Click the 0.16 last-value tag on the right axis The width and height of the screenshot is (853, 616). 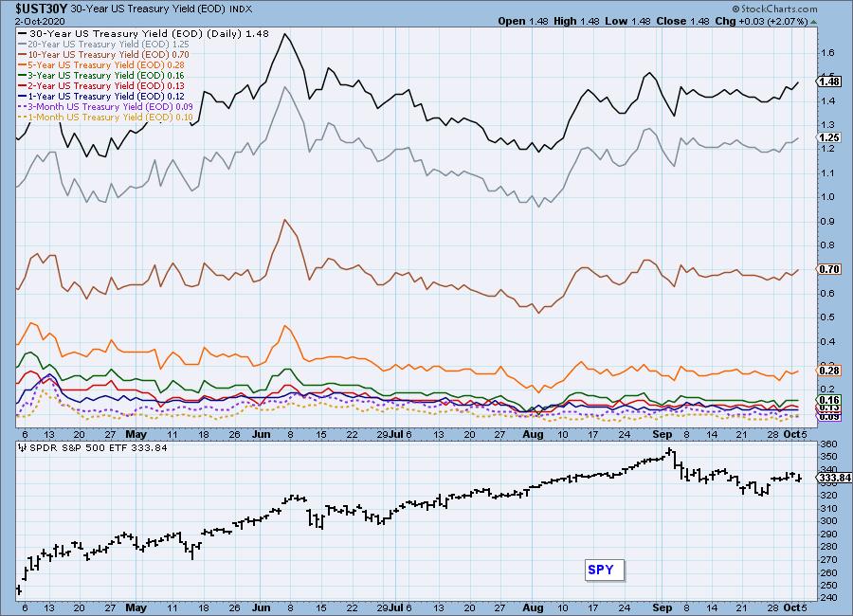pyautogui.click(x=829, y=400)
